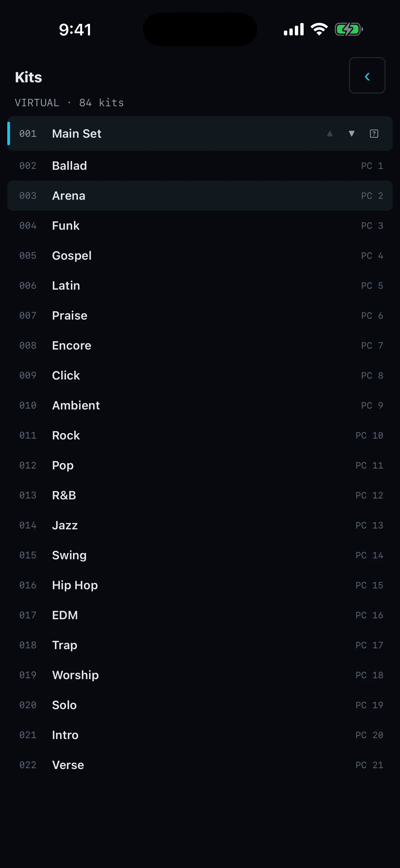Tap PC 16 label on EDM row
This screenshot has height=868, width=400.
(369, 615)
